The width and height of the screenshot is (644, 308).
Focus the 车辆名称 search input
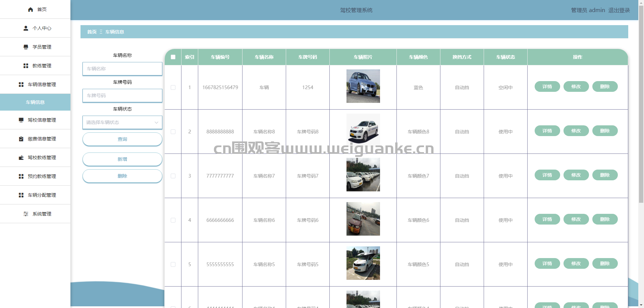tap(122, 69)
